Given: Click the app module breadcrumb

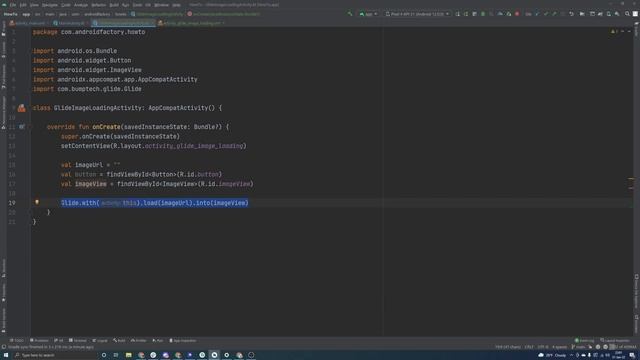Looking at the screenshot, I should pos(26,14).
